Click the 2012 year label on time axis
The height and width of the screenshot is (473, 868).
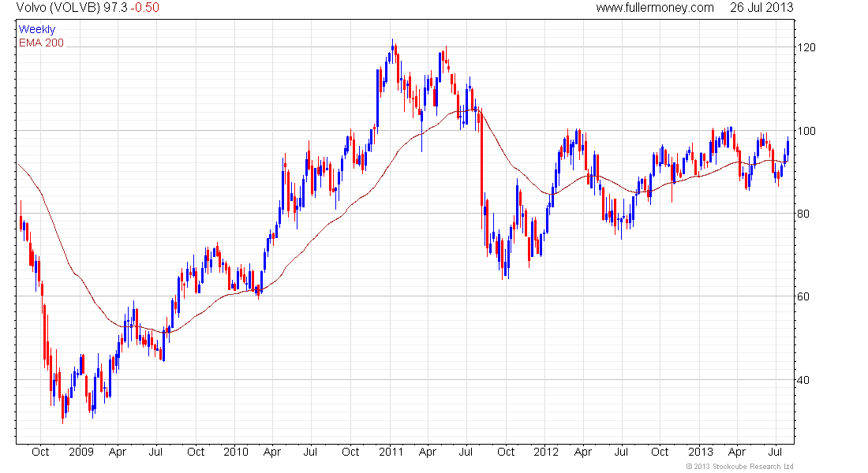point(546,452)
